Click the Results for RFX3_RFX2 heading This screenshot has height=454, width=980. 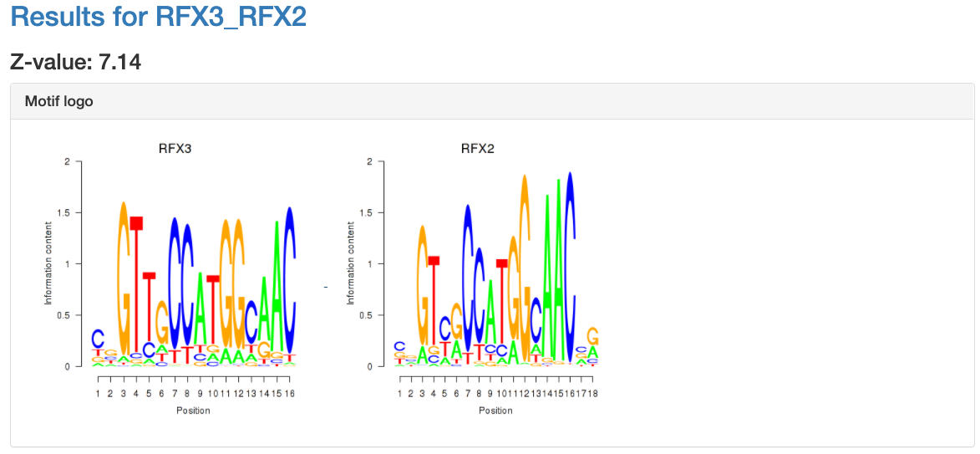pos(158,17)
